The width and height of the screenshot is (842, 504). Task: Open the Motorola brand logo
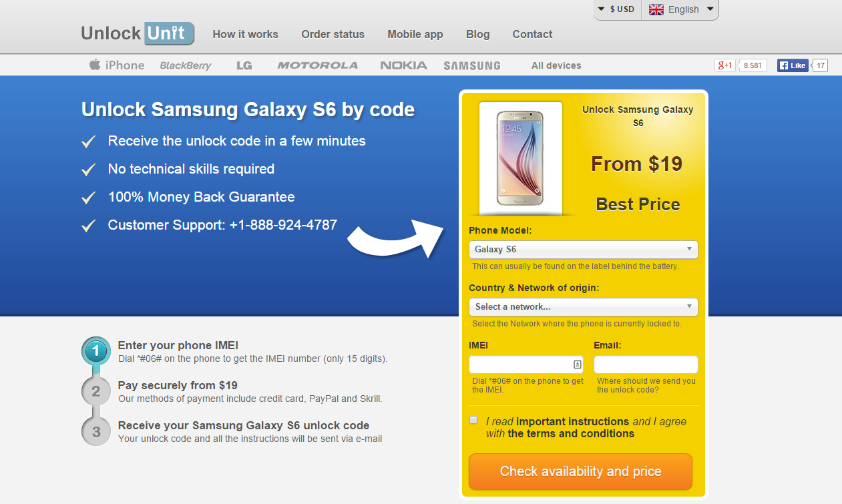(x=318, y=65)
